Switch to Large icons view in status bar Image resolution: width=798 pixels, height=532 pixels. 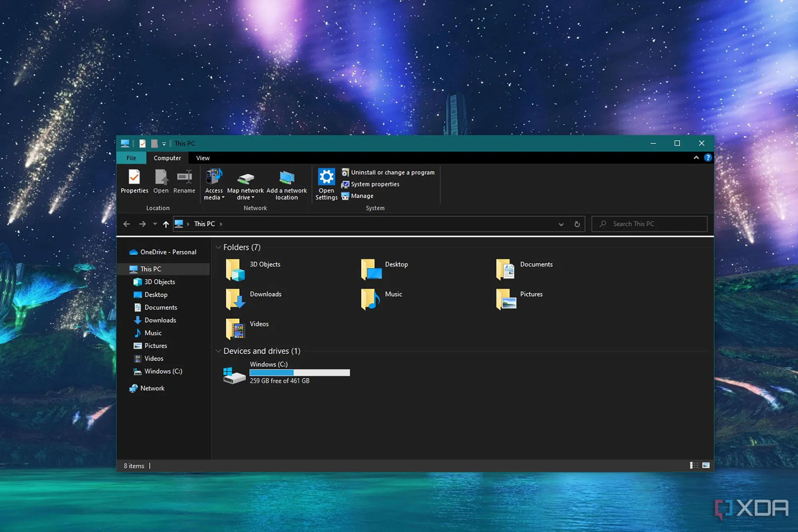[x=706, y=465]
